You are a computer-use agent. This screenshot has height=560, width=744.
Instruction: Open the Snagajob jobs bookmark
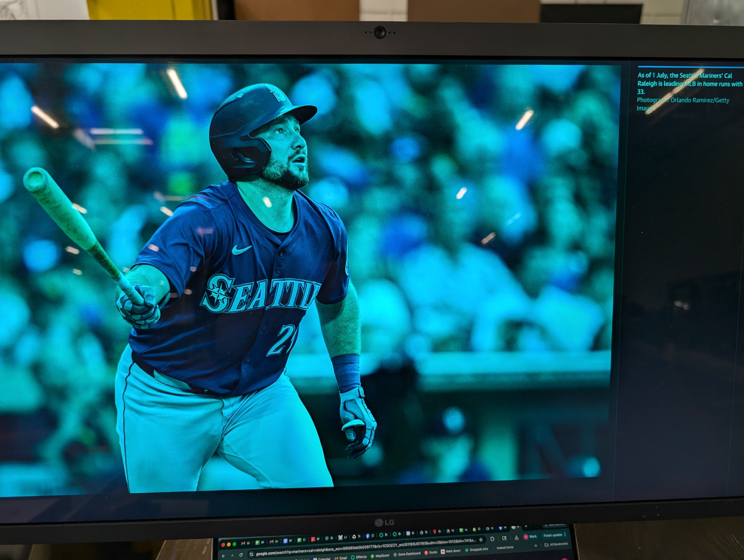pos(477,549)
